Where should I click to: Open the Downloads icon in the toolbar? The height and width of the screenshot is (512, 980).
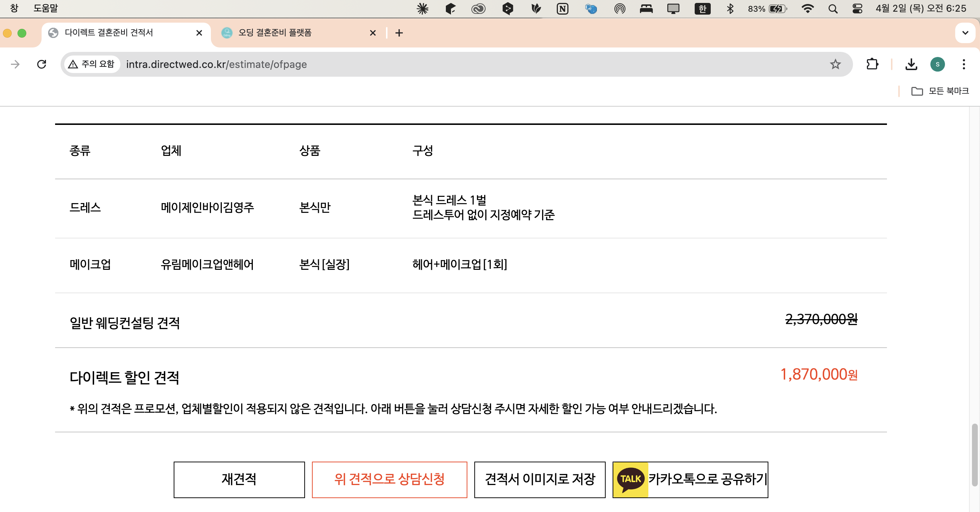(x=911, y=64)
